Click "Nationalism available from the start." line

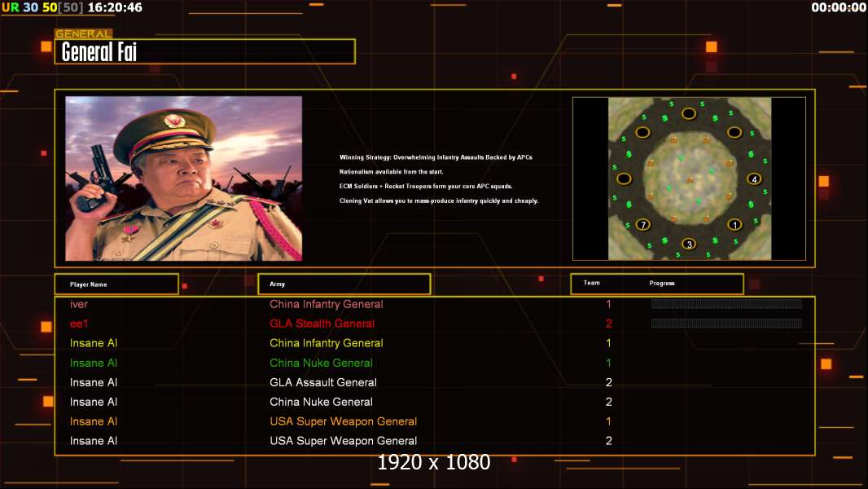pos(392,172)
